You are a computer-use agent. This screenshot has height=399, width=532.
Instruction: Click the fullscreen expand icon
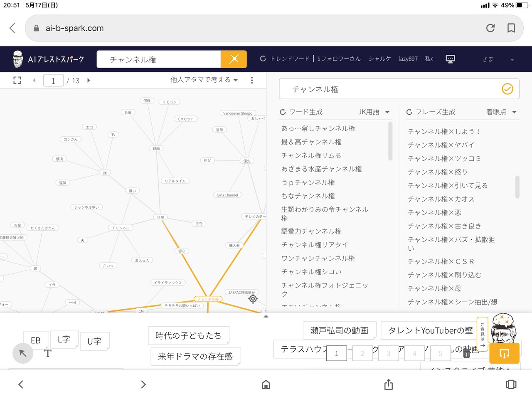pyautogui.click(x=17, y=80)
